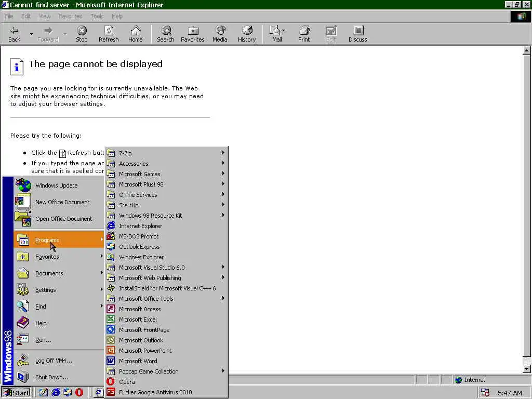
Task: Click Opera icon in Quick Launch bar
Action: tap(79, 392)
